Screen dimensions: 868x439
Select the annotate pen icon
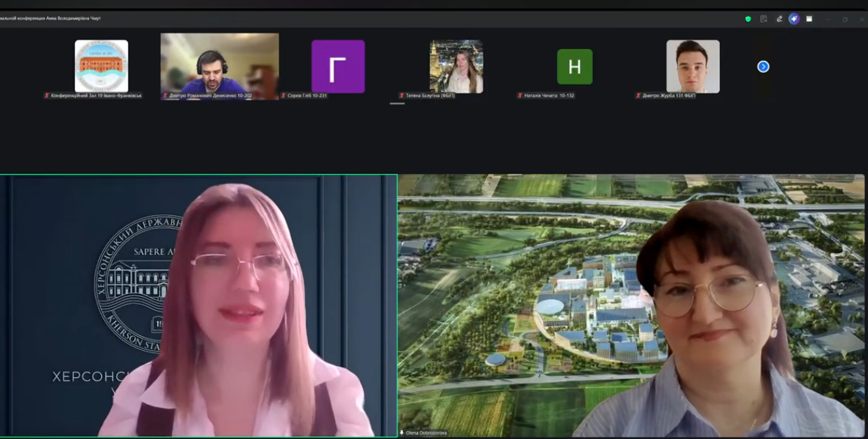coord(779,19)
